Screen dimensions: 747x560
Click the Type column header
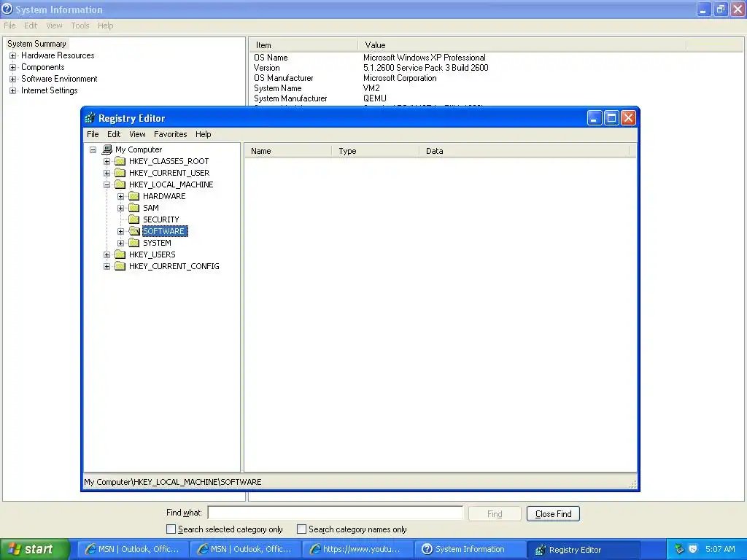(376, 151)
